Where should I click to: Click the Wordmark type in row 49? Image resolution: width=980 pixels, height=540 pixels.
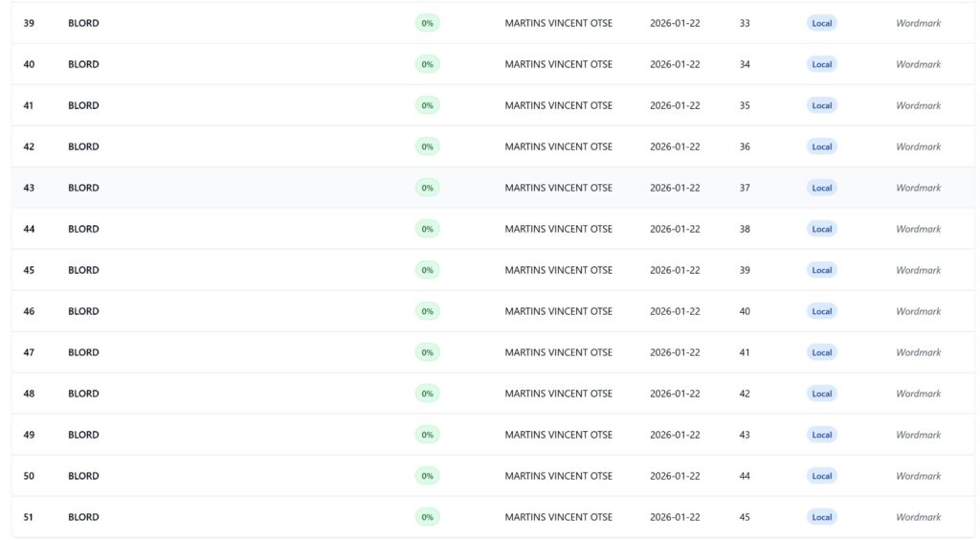tap(918, 435)
